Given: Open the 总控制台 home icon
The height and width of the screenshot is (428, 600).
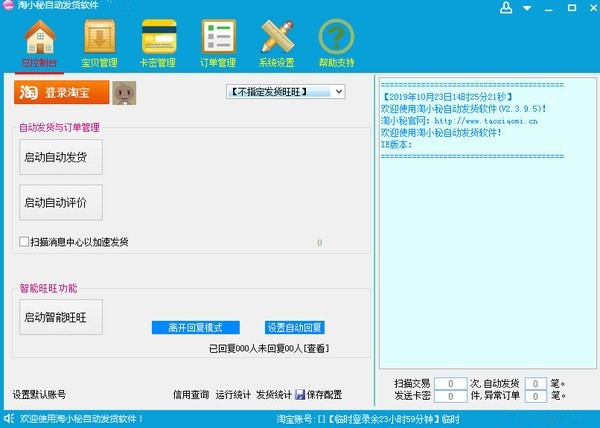Looking at the screenshot, I should pyautogui.click(x=39, y=37).
